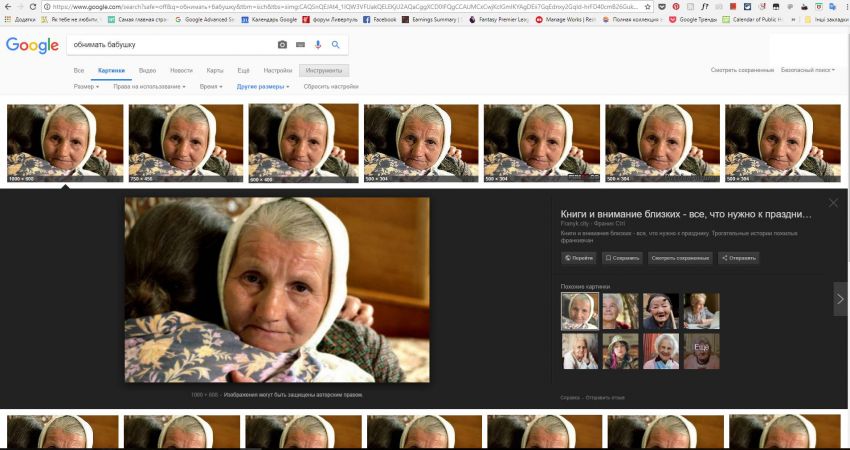Open the Настройки settings menu
The width and height of the screenshot is (850, 450).
tap(278, 70)
